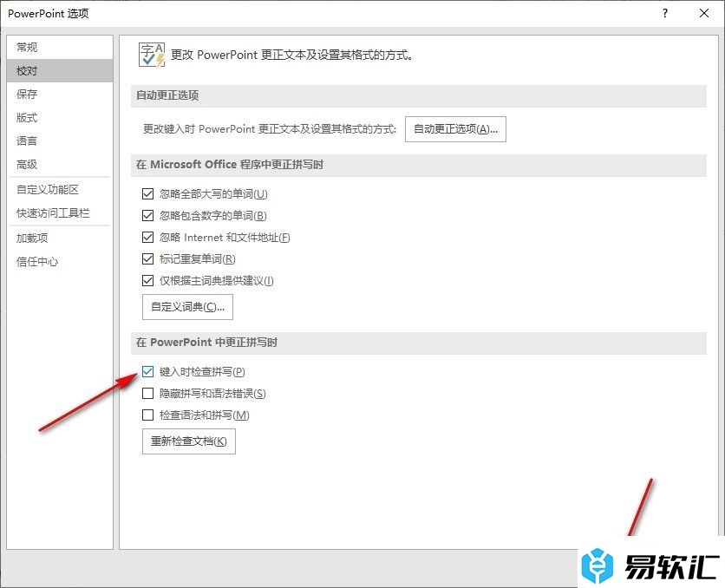Open 自定义功能区 settings
The width and height of the screenshot is (725, 588).
point(60,190)
